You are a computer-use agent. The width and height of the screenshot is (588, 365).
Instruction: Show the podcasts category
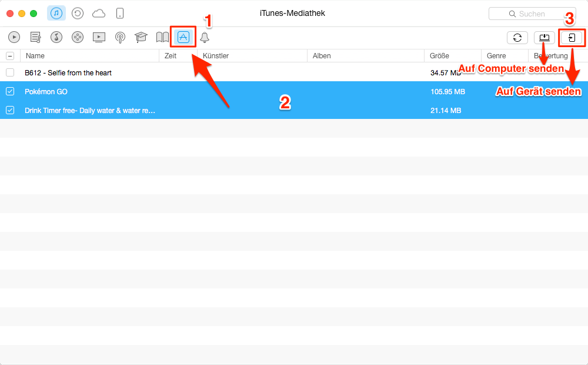tap(120, 38)
